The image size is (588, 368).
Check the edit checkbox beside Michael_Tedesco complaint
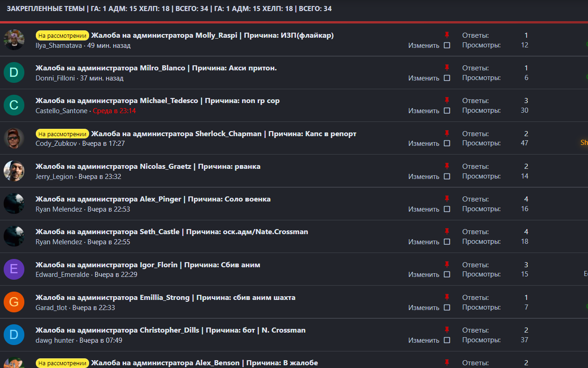447,110
